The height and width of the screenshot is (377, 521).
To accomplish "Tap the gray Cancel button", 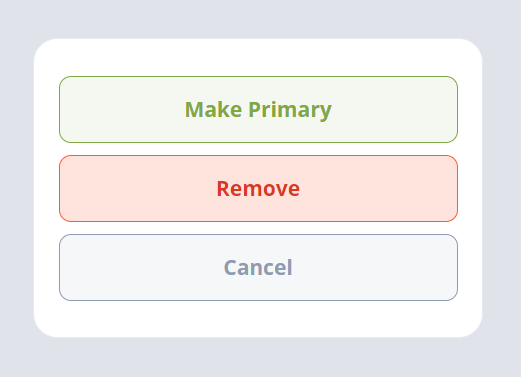I will (x=258, y=267).
